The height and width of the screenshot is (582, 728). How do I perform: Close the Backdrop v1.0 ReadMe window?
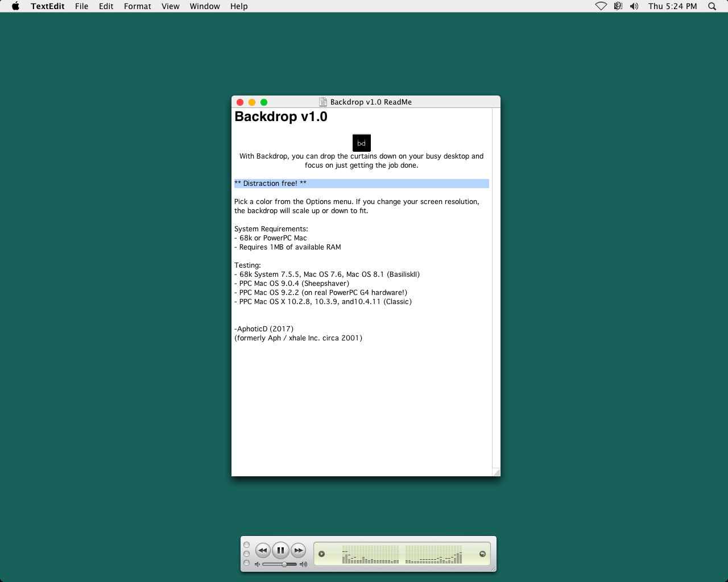(240, 102)
